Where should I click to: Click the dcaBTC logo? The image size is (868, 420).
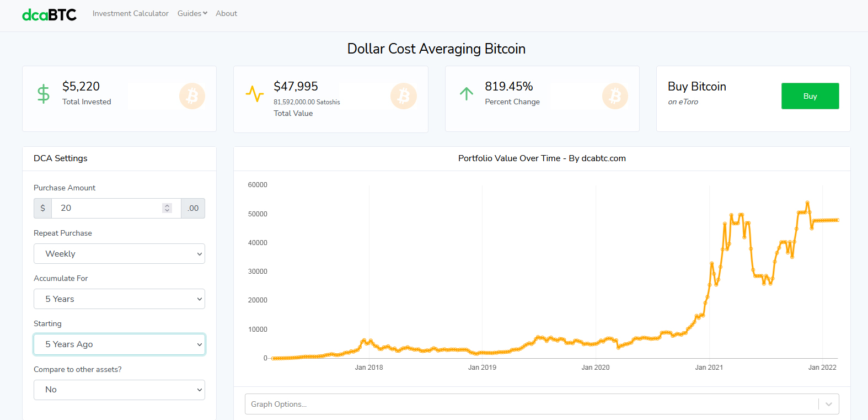[x=49, y=14]
